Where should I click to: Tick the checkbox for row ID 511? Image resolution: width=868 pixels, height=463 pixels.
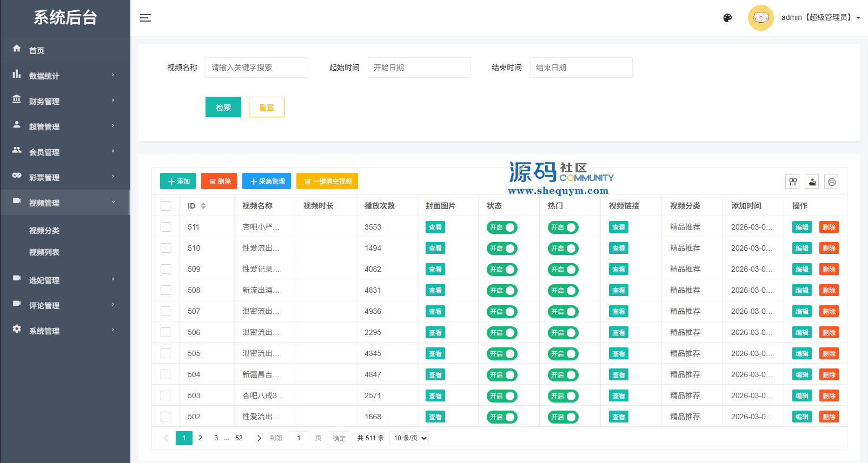pyautogui.click(x=165, y=227)
